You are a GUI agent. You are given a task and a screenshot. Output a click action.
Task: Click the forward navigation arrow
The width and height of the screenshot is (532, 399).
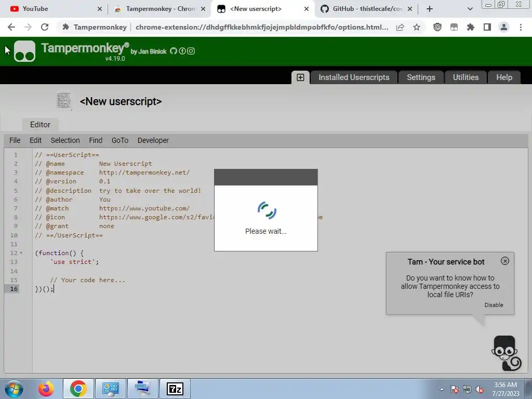pyautogui.click(x=28, y=27)
